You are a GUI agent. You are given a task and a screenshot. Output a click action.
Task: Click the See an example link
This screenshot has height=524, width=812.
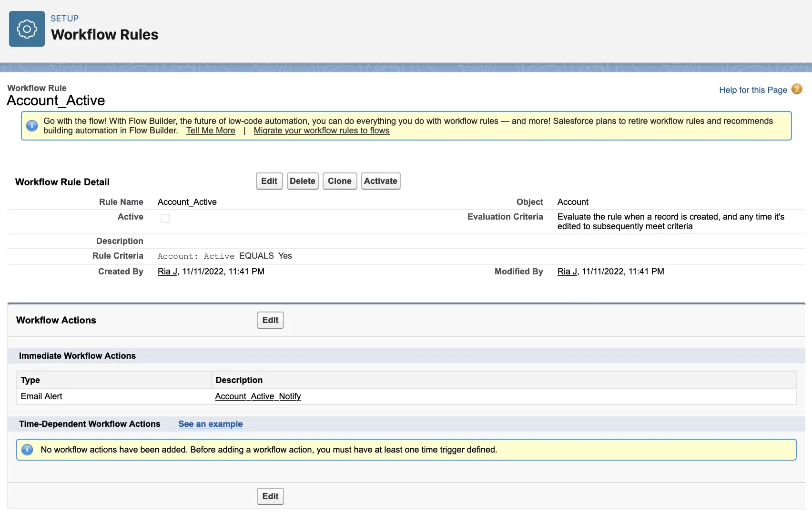click(211, 424)
